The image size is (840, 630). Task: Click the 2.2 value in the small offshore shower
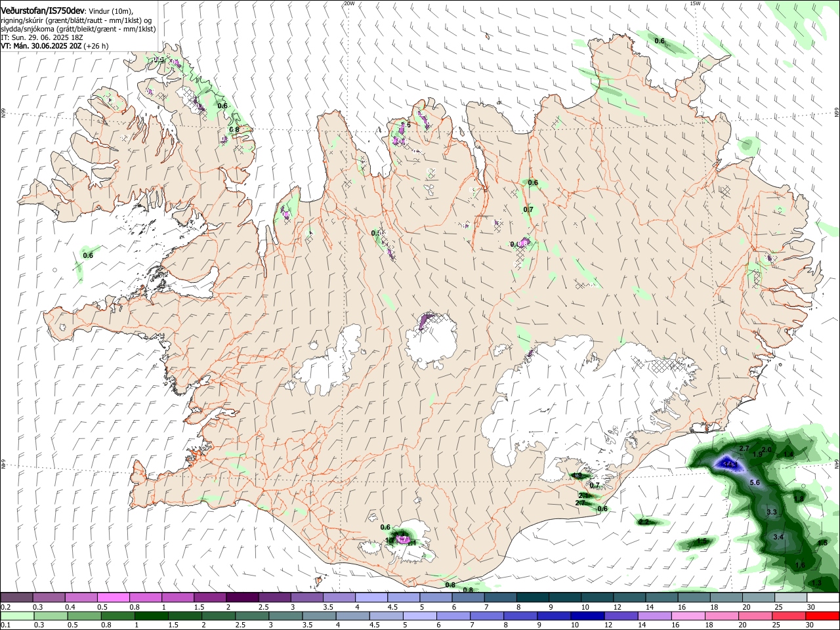[644, 522]
